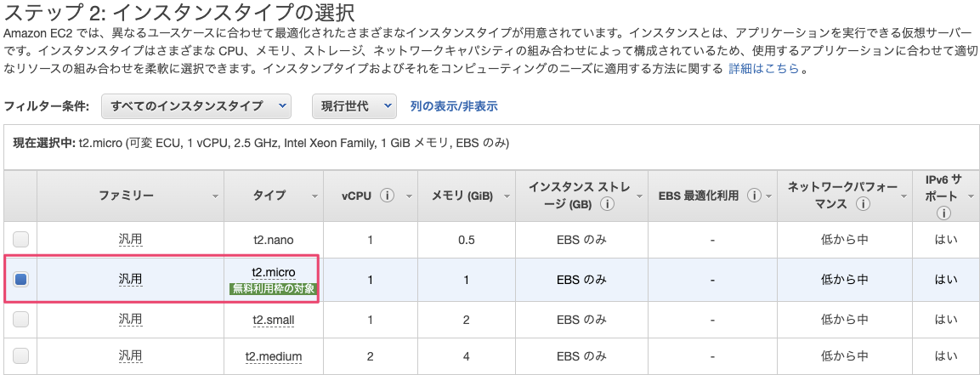Click the IPv6 support info icon
980x375 pixels.
(x=944, y=213)
